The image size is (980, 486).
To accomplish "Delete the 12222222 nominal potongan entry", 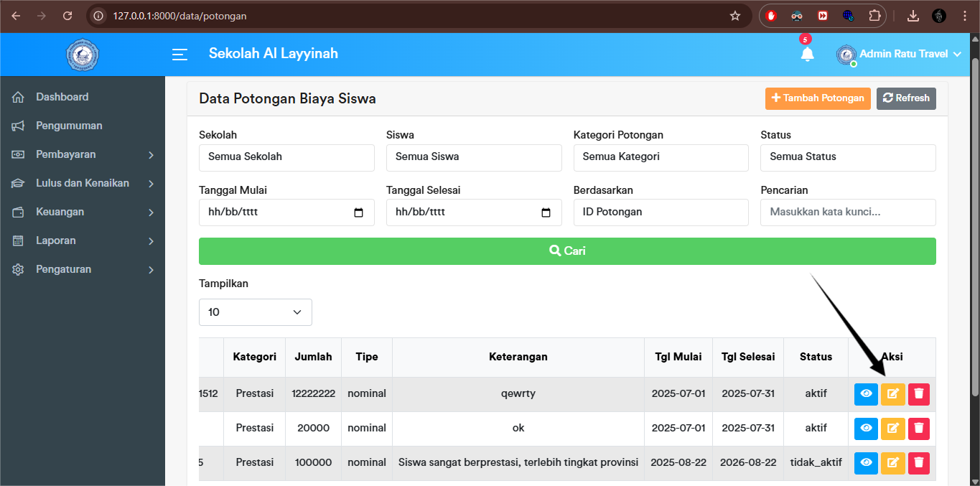I will pos(918,393).
